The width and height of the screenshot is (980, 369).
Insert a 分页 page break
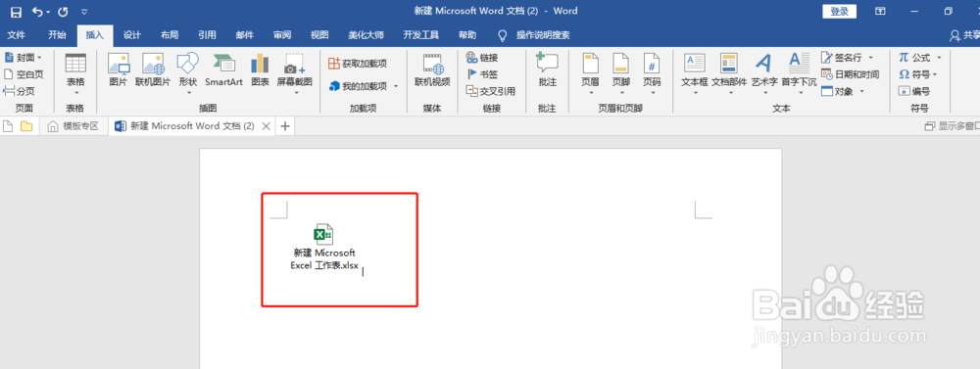coord(20,91)
